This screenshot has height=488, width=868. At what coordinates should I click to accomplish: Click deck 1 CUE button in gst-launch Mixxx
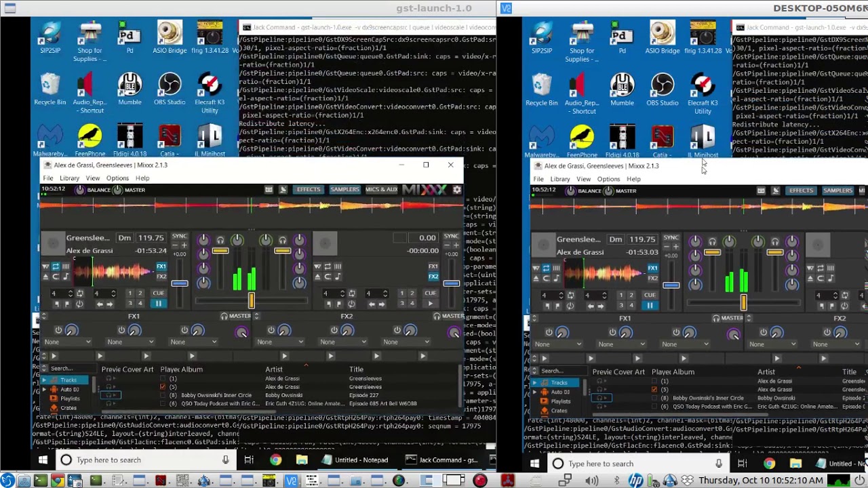pyautogui.click(x=158, y=293)
